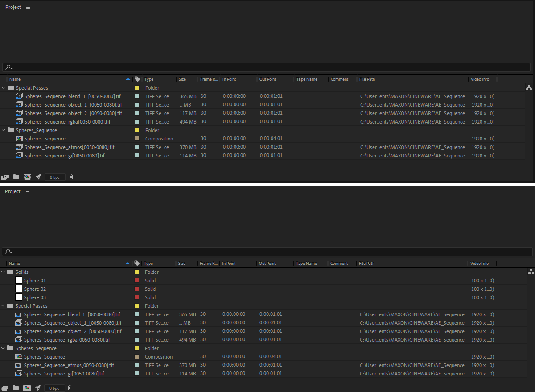Image resolution: width=535 pixels, height=392 pixels.
Task: Click atmos sequence file icon in lower panel
Action: tap(19, 365)
